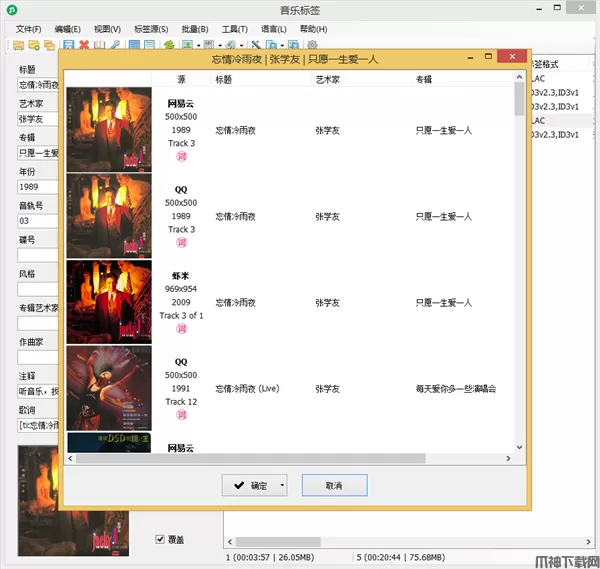Toggle the 覆盖 overwrite checkbox

click(160, 539)
